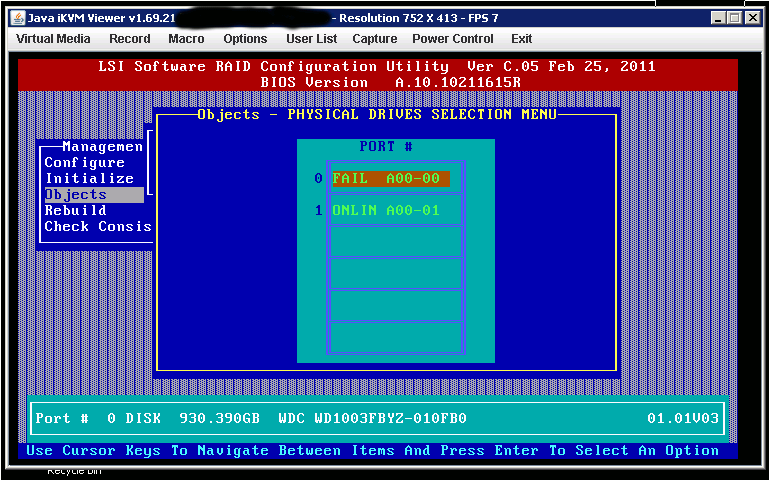This screenshot has height=480, width=769.
Task: Click Exit in the menu bar
Action: click(521, 39)
